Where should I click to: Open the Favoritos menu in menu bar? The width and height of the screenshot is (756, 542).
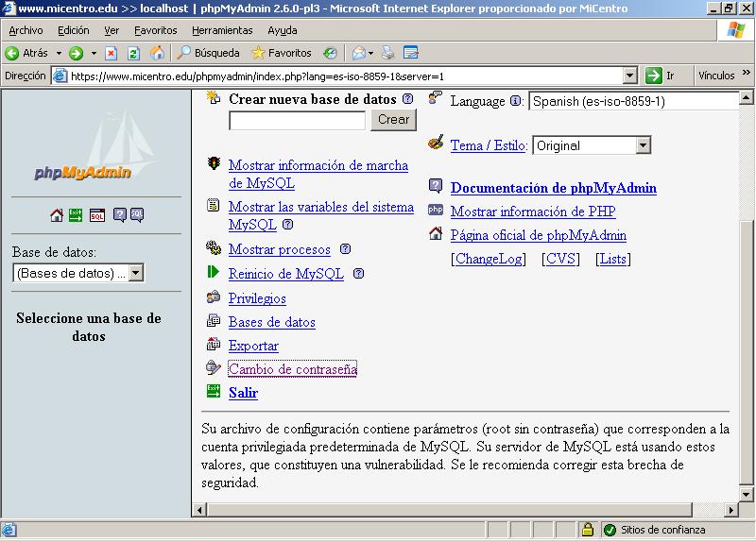coord(155,30)
